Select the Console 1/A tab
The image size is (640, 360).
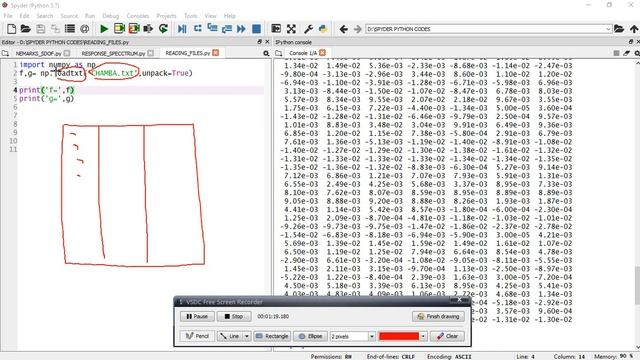point(302,53)
